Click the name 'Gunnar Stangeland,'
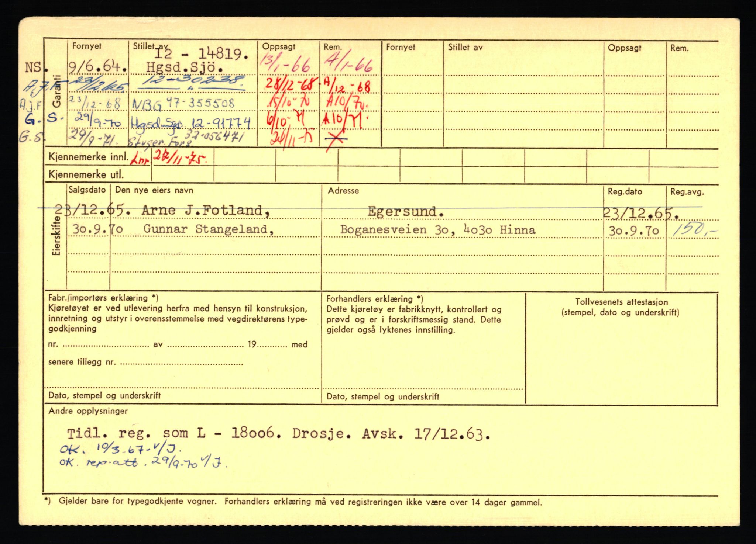756x544 pixels. coord(209,229)
